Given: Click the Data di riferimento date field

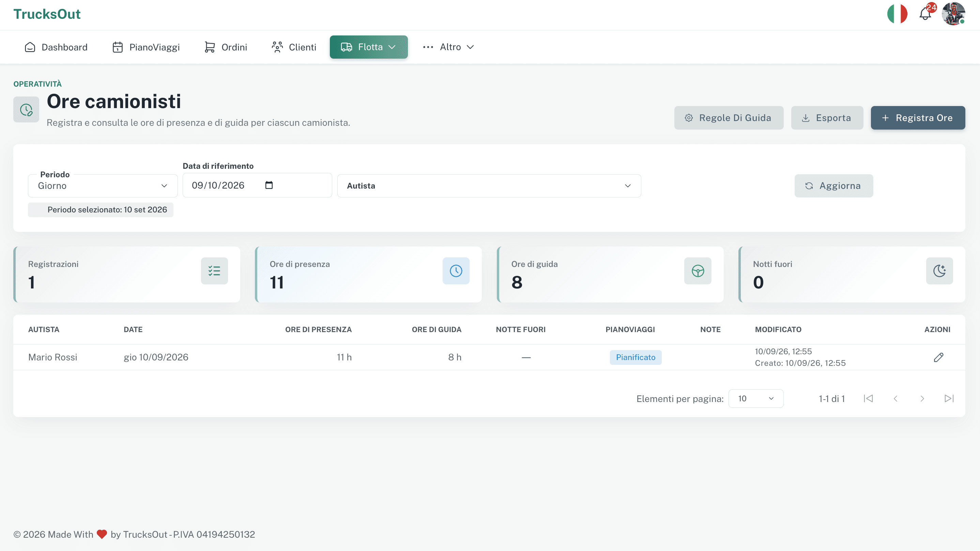Looking at the screenshot, I should (257, 185).
